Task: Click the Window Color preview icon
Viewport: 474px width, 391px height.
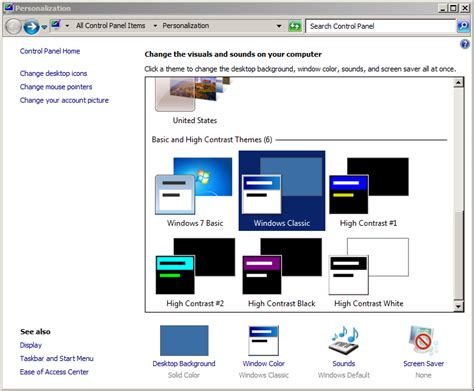Action: click(263, 341)
